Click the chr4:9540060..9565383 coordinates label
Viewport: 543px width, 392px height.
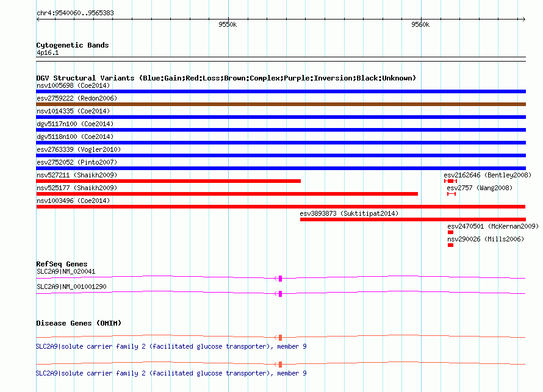click(x=75, y=13)
